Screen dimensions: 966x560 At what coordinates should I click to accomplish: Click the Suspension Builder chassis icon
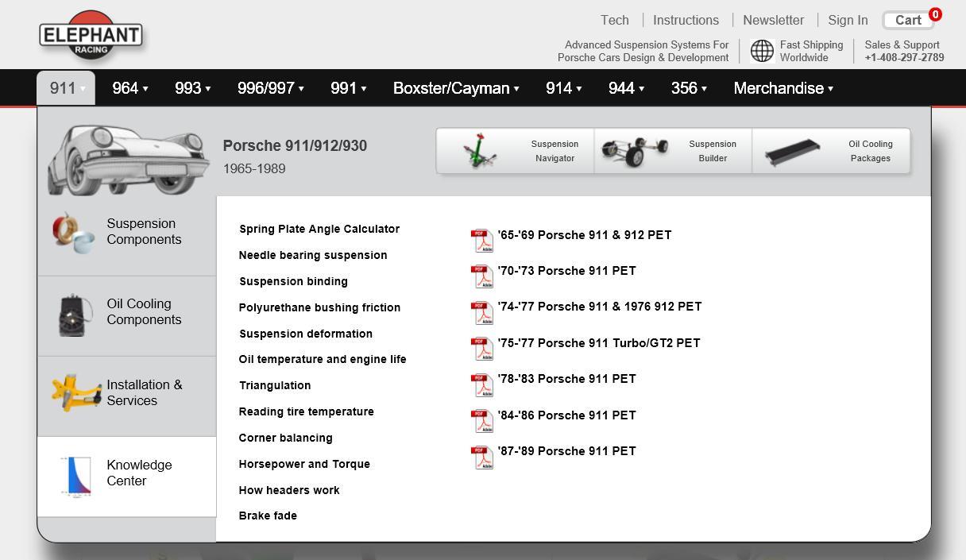pyautogui.click(x=635, y=151)
